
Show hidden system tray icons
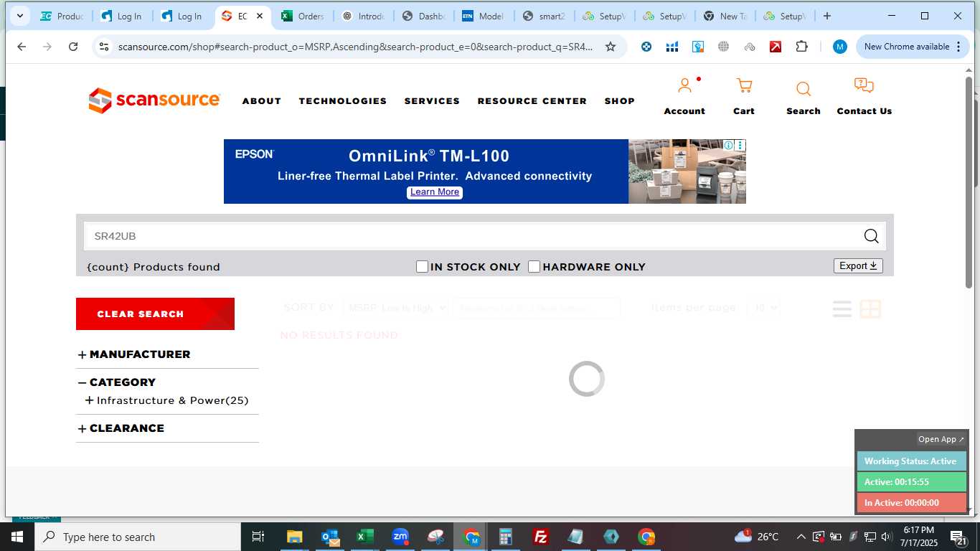point(801,537)
